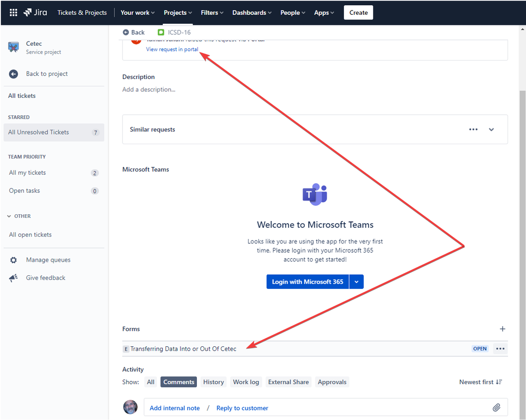Click the user avatar beside comment box

(131, 407)
